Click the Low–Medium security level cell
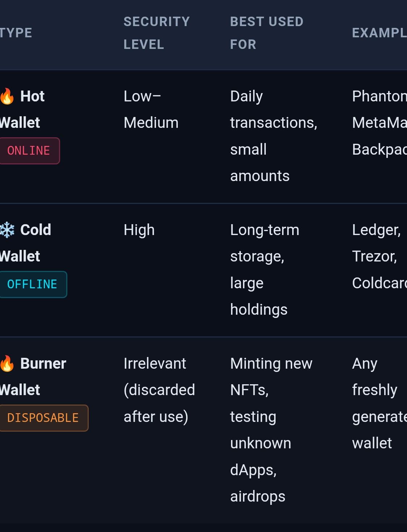This screenshot has height=532, width=407. 151,109
